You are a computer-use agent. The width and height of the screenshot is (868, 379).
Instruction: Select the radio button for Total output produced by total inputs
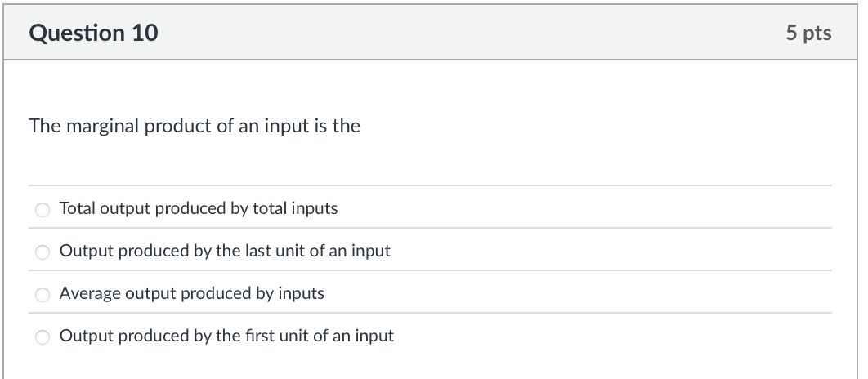click(43, 209)
